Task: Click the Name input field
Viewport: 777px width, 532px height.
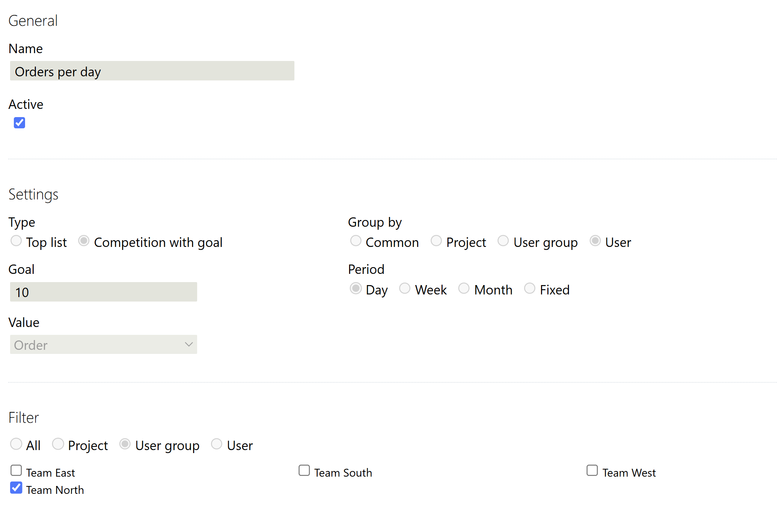Action: click(x=152, y=71)
